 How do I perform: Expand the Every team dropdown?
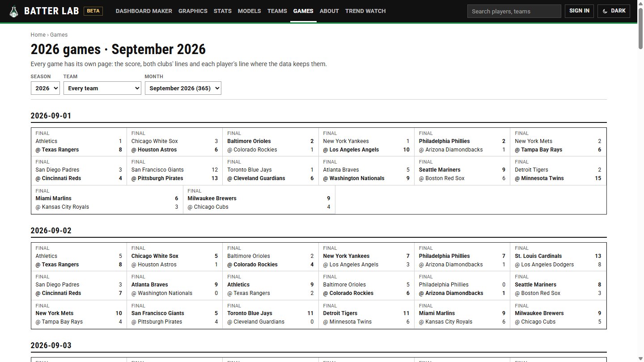(x=102, y=88)
